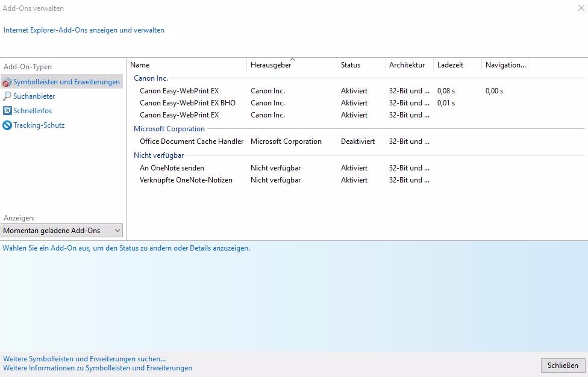The width and height of the screenshot is (588, 377).
Task: Click the Suchanbieter magnifier icon
Action: pyautogui.click(x=7, y=96)
